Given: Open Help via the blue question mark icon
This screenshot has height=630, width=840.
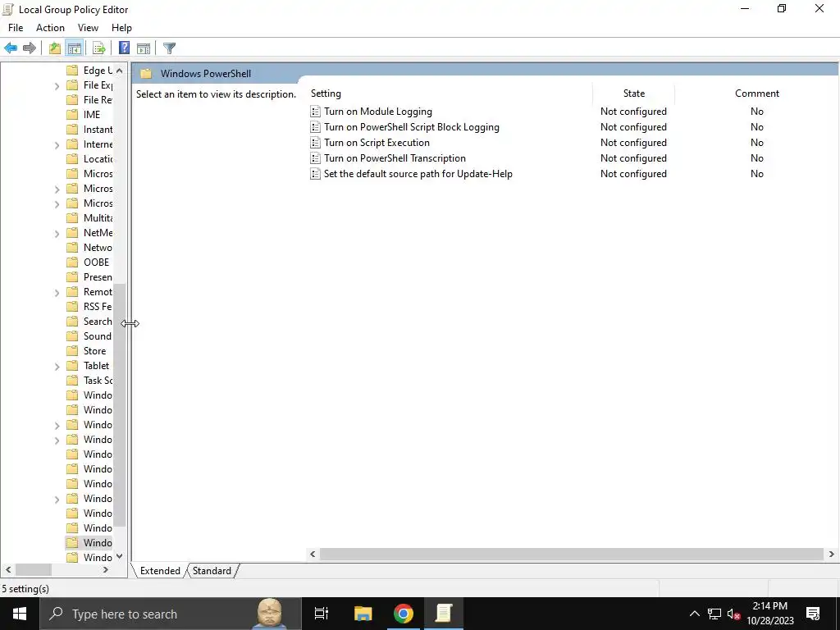Looking at the screenshot, I should pos(124,48).
